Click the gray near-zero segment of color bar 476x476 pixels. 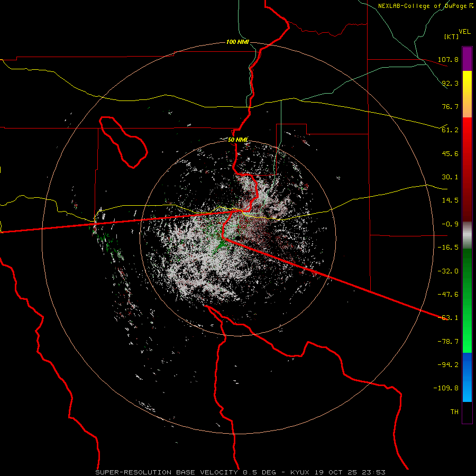tap(467, 235)
